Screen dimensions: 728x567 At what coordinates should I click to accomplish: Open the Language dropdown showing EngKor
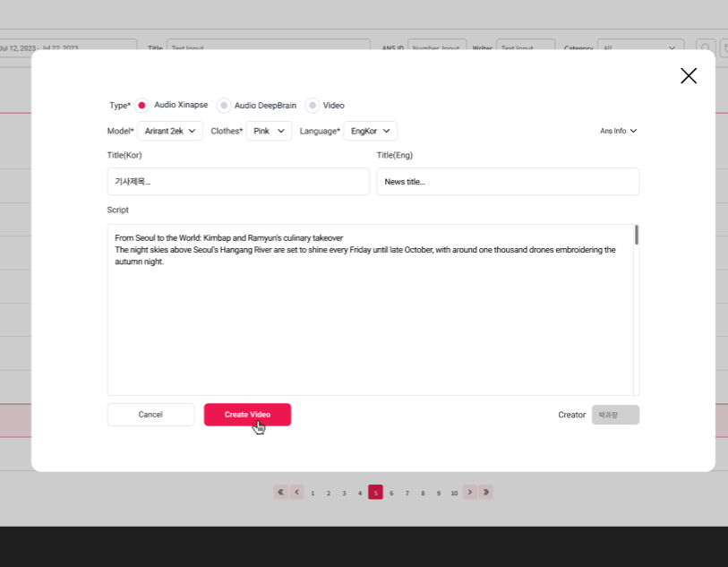370,131
